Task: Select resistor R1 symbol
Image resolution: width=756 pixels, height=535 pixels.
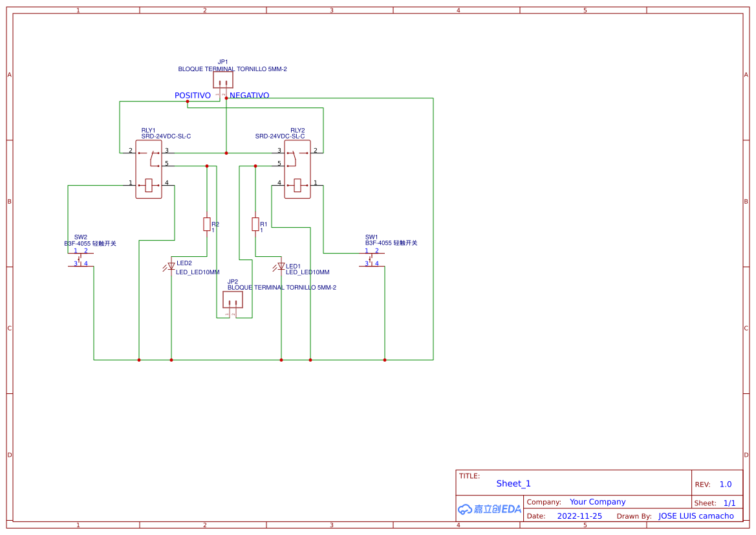Action: (255, 225)
